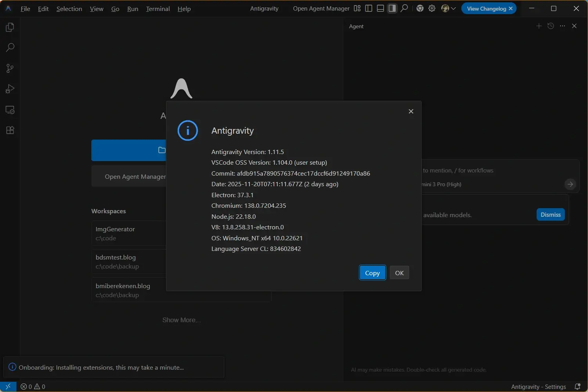Copy the version information

point(372,273)
